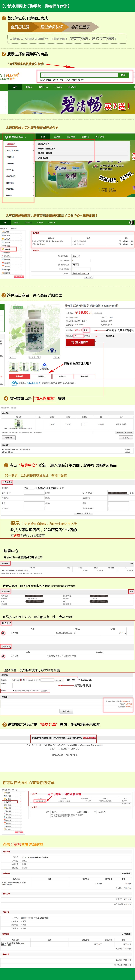
Task: Click the 详细地址 input field
Action: [34, 498]
